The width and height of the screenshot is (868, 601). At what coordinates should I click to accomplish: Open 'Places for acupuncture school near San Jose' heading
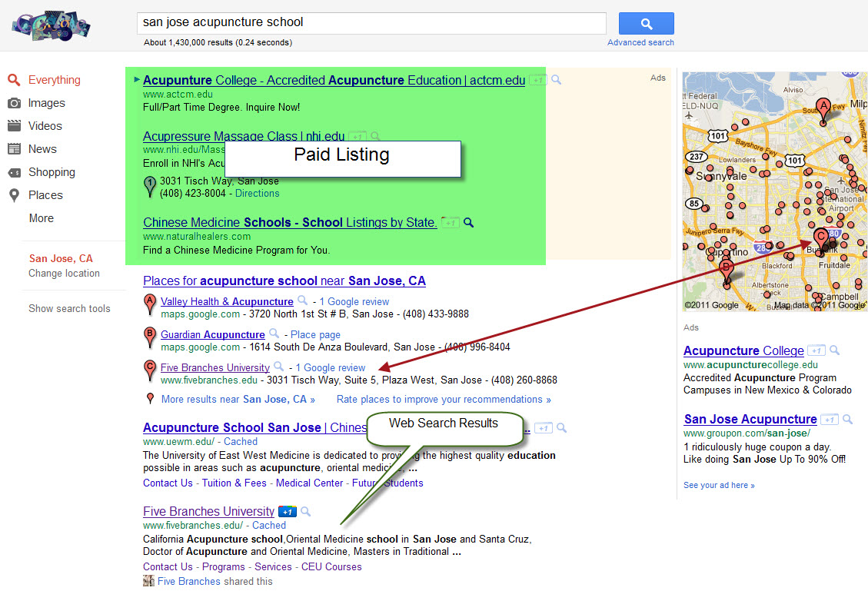click(284, 281)
